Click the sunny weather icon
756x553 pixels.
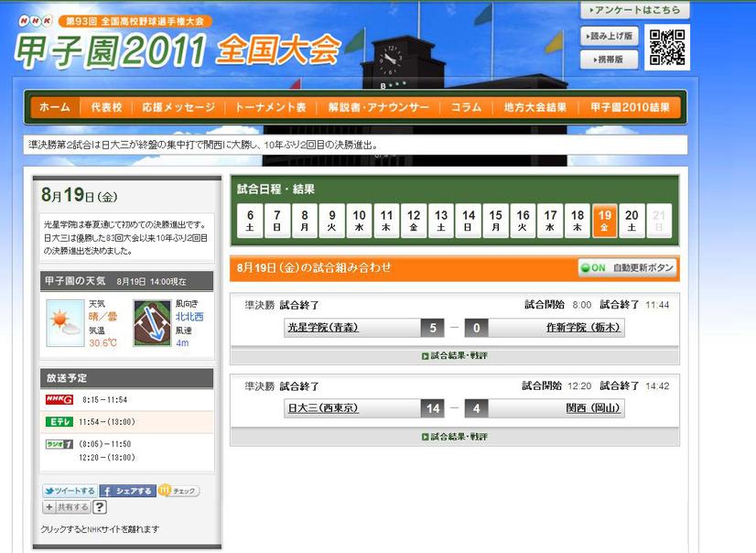[x=65, y=323]
